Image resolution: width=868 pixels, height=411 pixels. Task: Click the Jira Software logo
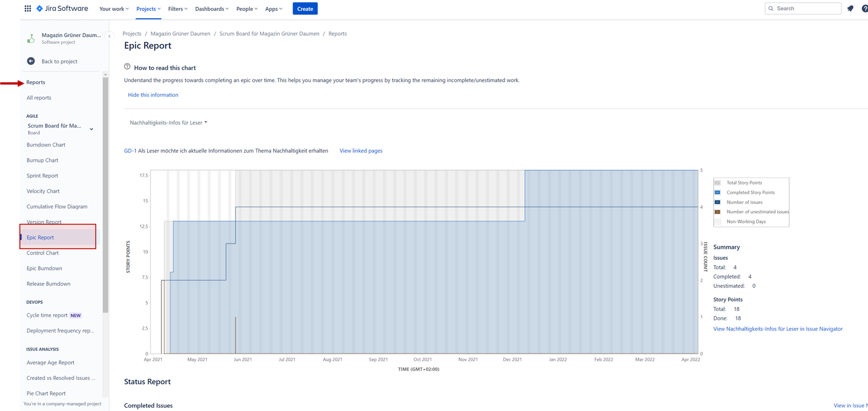pyautogui.click(x=62, y=9)
